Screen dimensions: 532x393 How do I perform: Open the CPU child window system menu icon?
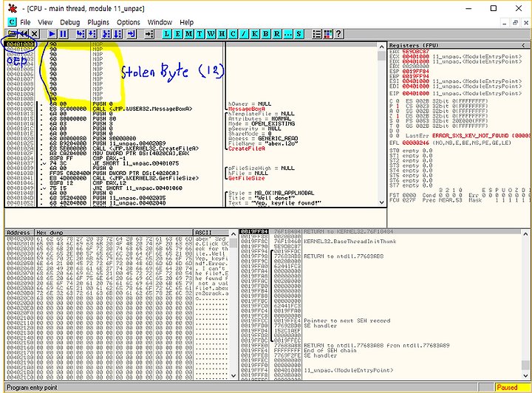(x=13, y=22)
